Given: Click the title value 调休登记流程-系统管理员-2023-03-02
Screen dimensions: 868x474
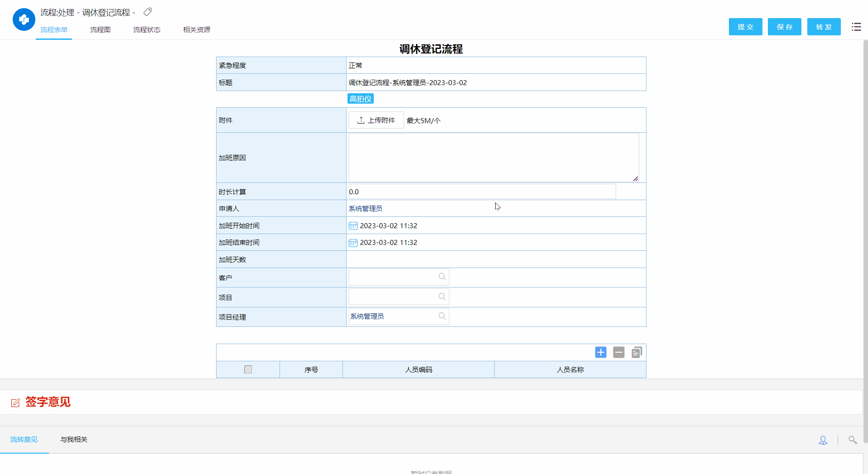Looking at the screenshot, I should coord(408,83).
